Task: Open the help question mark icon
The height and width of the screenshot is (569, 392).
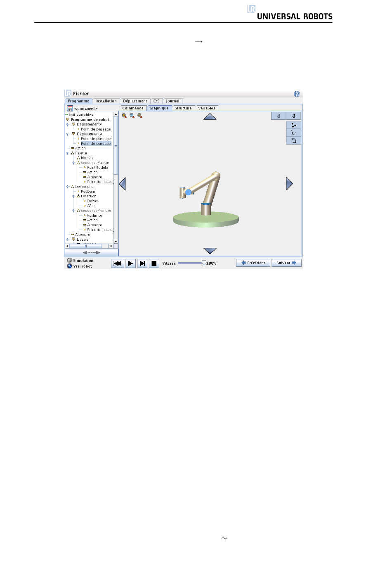Action: pos(297,94)
